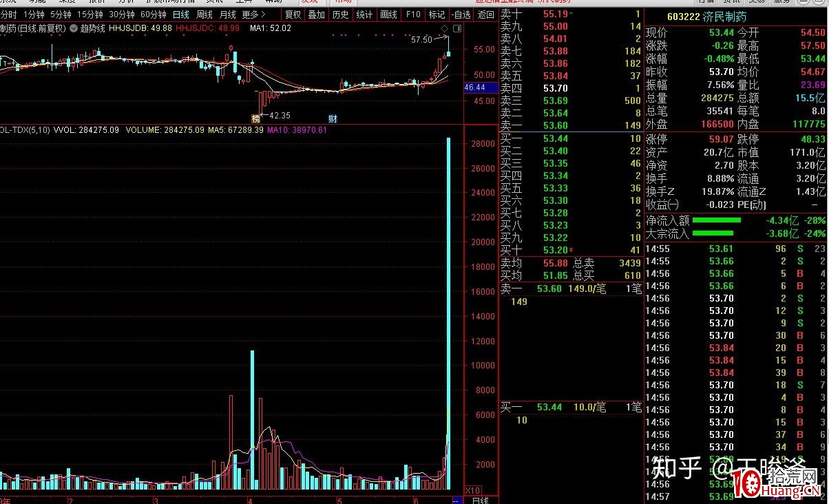Click the 买三 row price 53.35

click(x=555, y=163)
